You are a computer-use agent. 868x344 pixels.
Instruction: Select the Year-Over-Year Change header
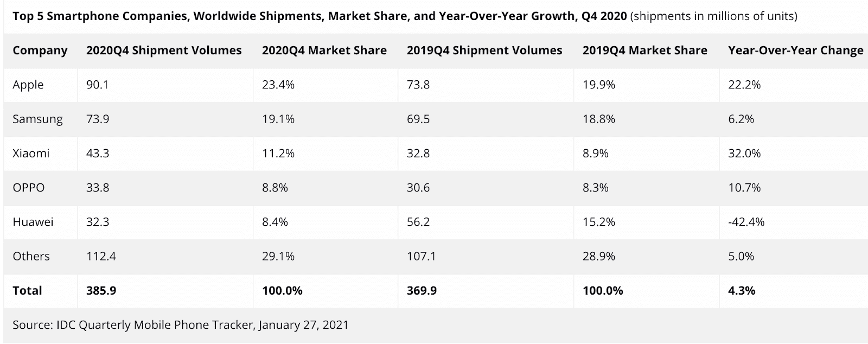point(796,50)
